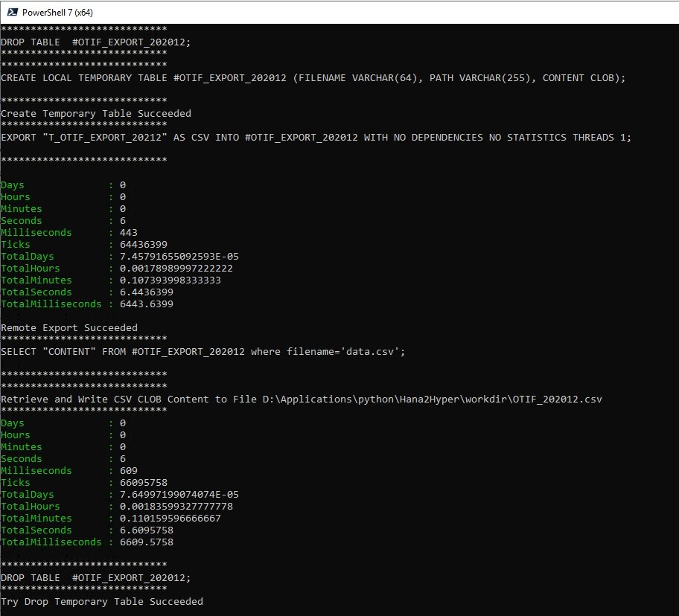Click the first DROP TABLE #OTIF_EXPORT_202012 line
The height and width of the screenshot is (616, 679).
pyautogui.click(x=96, y=42)
